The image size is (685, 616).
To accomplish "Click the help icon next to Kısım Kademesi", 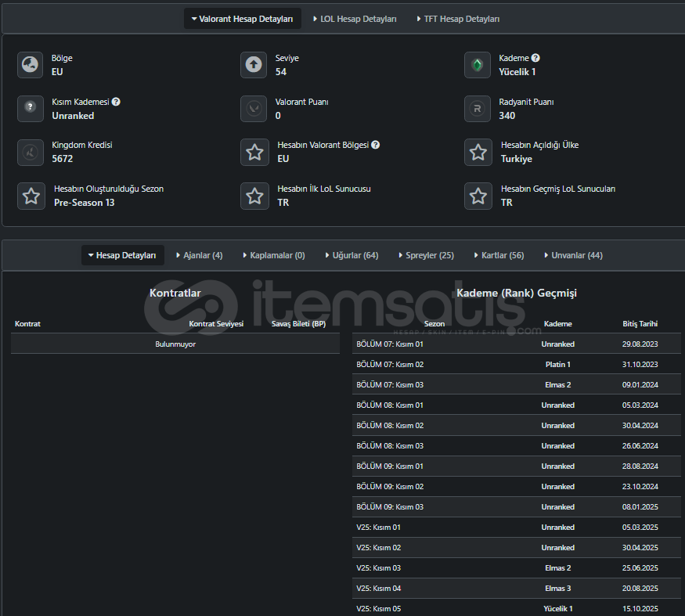I will [116, 102].
